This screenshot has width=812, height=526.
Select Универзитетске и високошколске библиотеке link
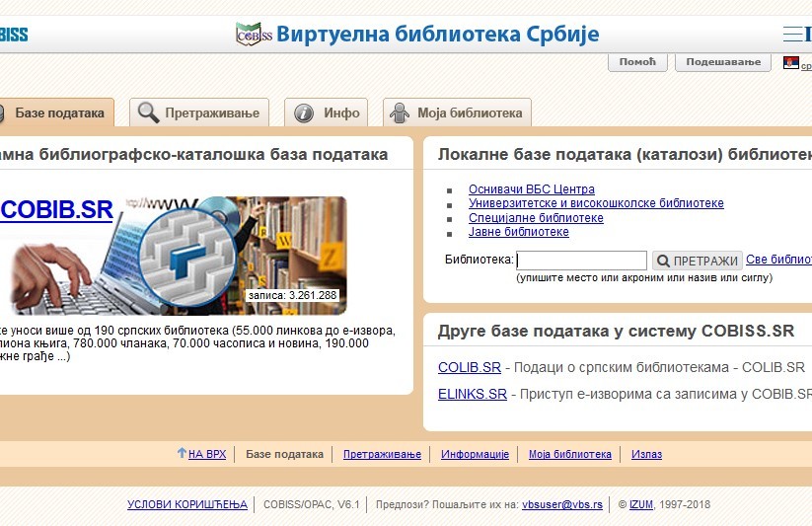596,203
